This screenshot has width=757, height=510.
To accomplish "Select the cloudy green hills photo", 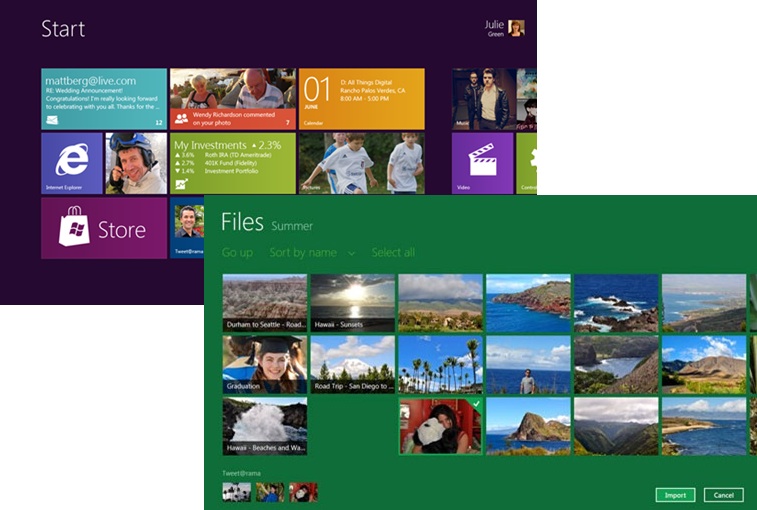I will [x=440, y=303].
